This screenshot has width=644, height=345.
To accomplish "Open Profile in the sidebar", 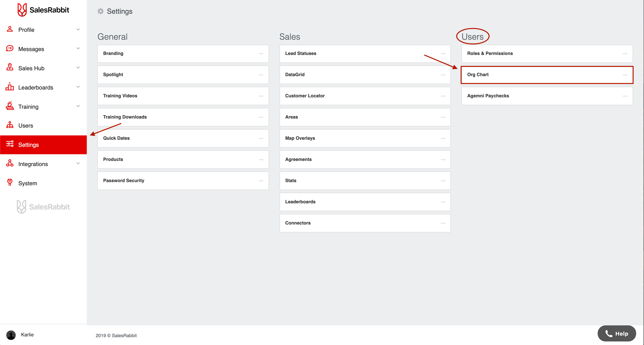I will pyautogui.click(x=43, y=30).
